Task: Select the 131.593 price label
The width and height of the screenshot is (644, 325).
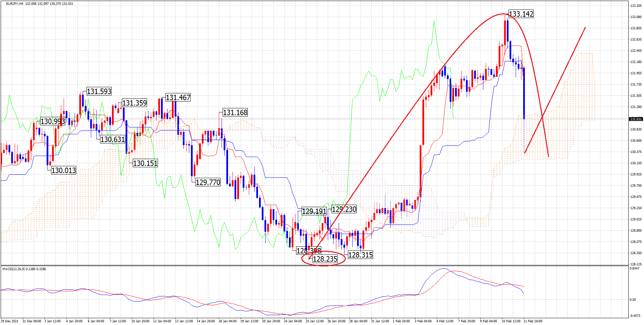Action: click(x=99, y=91)
